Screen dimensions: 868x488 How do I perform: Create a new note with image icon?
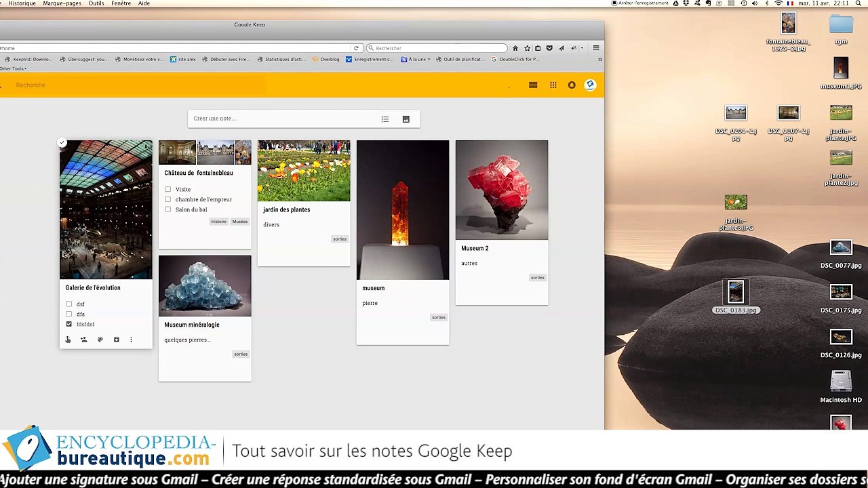[406, 119]
